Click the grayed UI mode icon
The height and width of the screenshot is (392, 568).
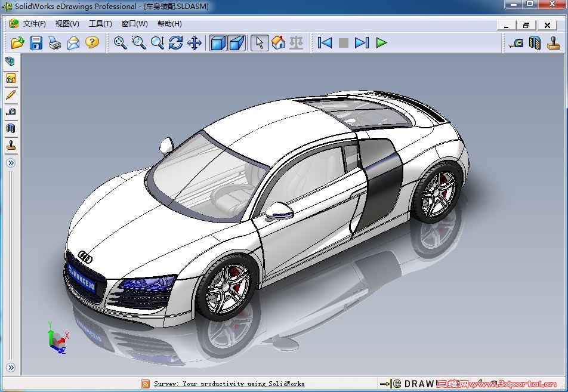[297, 43]
